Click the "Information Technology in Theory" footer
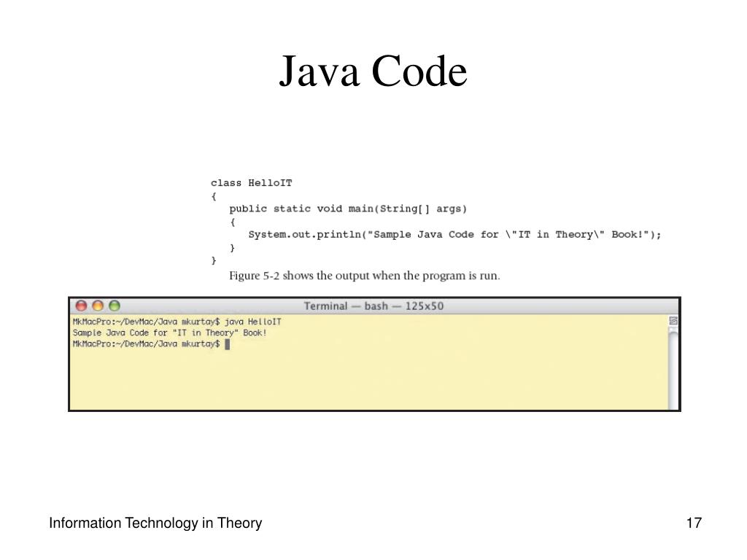747x560 pixels. coord(155,523)
